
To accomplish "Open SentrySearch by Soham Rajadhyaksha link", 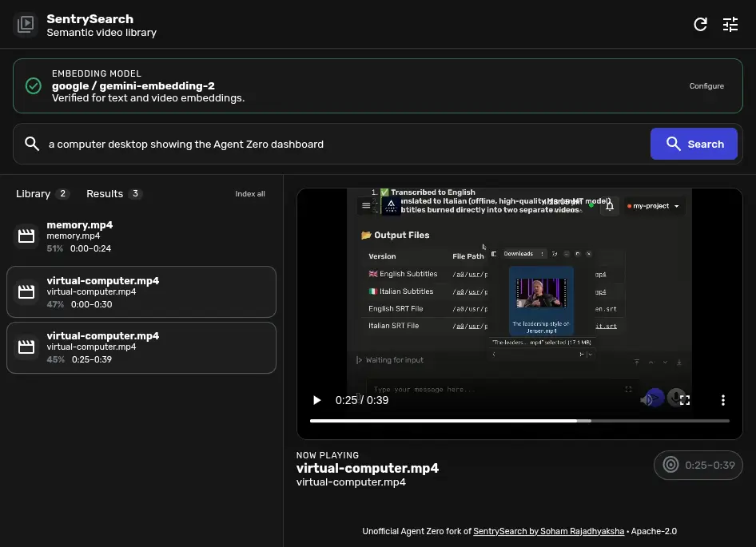I will [548, 531].
